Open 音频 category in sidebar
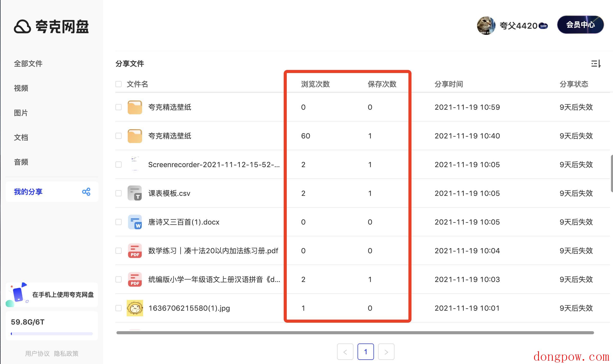Image resolution: width=613 pixels, height=364 pixels. 21,162
